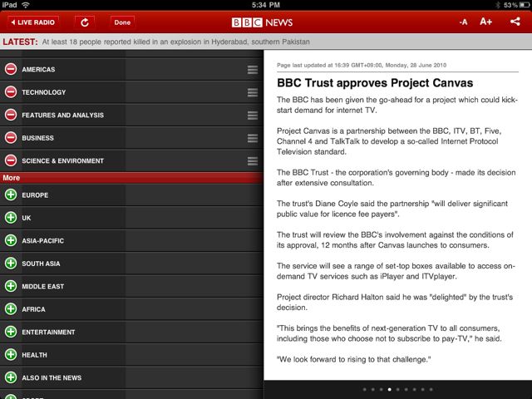Select the TECHNOLOGY section label
The image size is (532, 399).
[x=44, y=92]
